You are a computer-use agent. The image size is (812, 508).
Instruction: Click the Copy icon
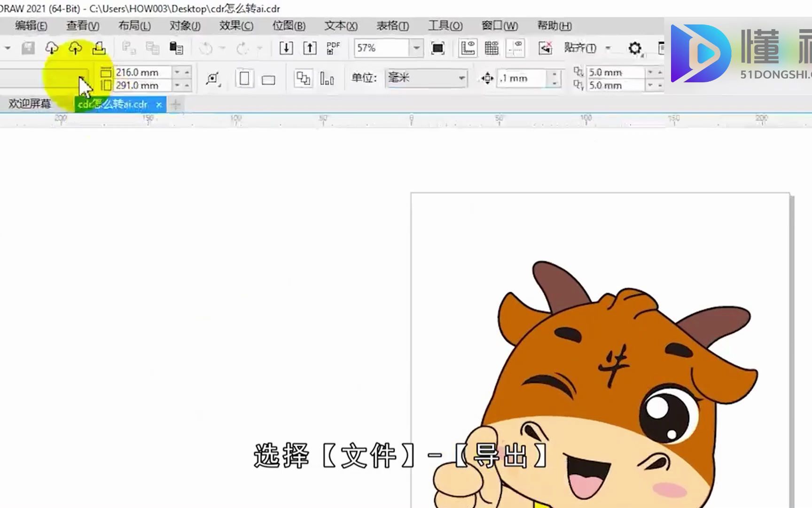[152, 48]
